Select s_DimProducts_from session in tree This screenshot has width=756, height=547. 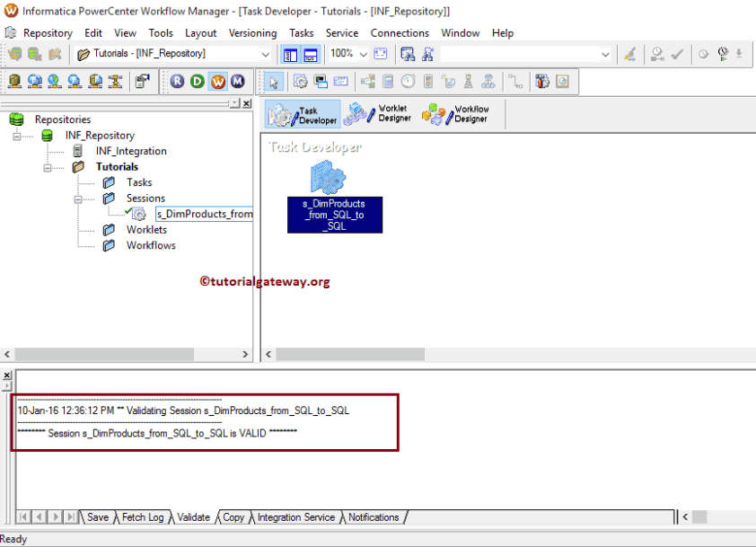(205, 214)
